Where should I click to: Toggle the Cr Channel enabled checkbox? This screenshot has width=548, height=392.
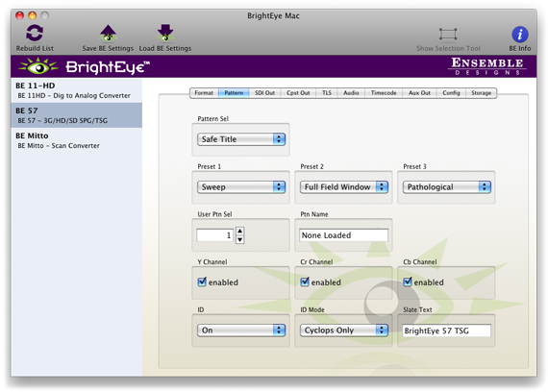pos(305,282)
